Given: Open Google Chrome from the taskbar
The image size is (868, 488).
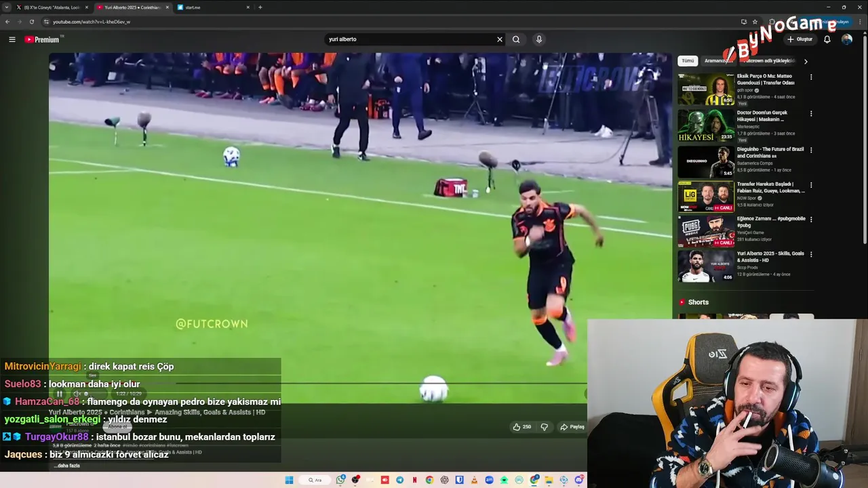Looking at the screenshot, I should (x=429, y=480).
